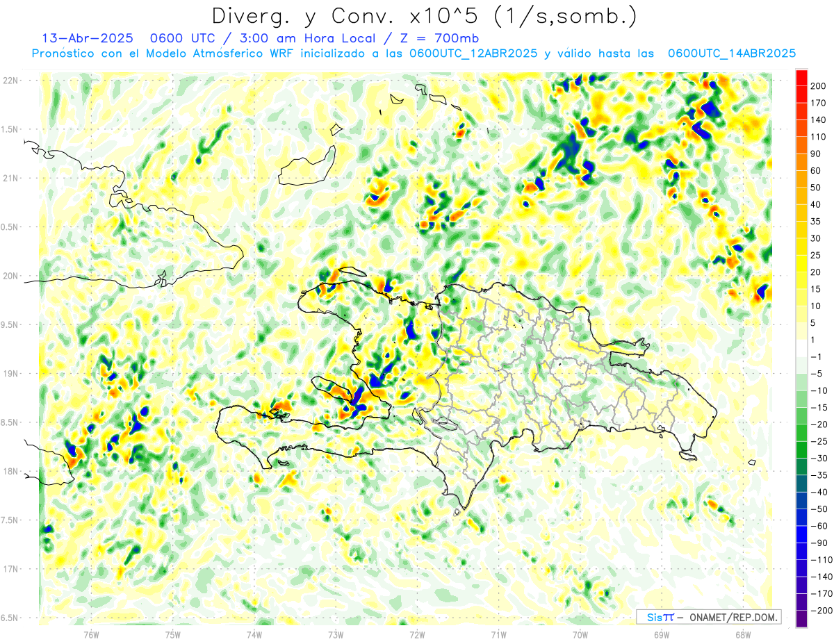This screenshot has width=834, height=644.
Task: Click the date text '13-Abr-2025 0600 UTC'
Action: 126,38
